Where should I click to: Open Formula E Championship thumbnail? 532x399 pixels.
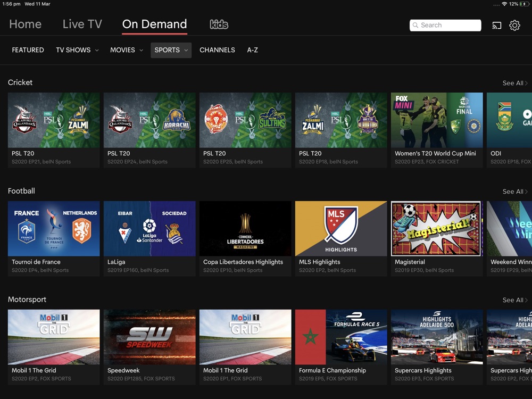[341, 337]
